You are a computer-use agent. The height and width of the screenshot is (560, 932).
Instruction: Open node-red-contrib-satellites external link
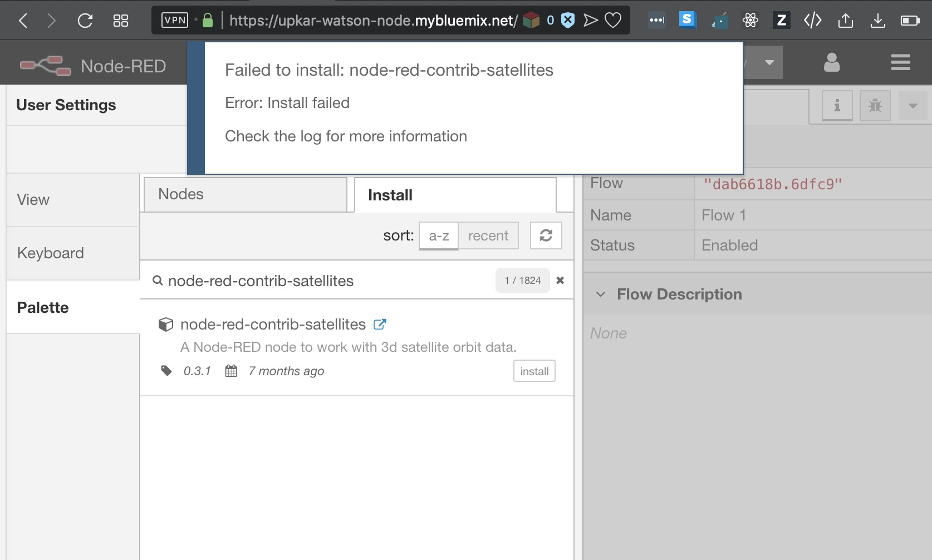tap(380, 325)
